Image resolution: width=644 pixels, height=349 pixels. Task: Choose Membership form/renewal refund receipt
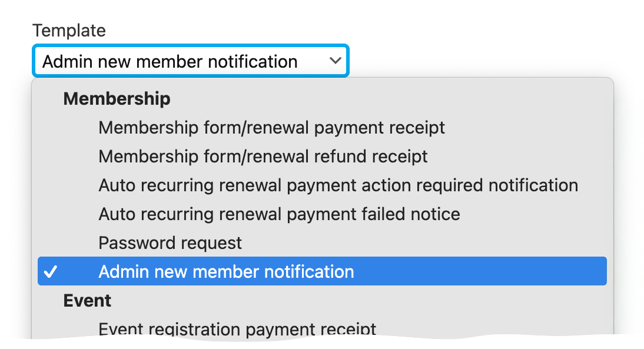coord(263,157)
